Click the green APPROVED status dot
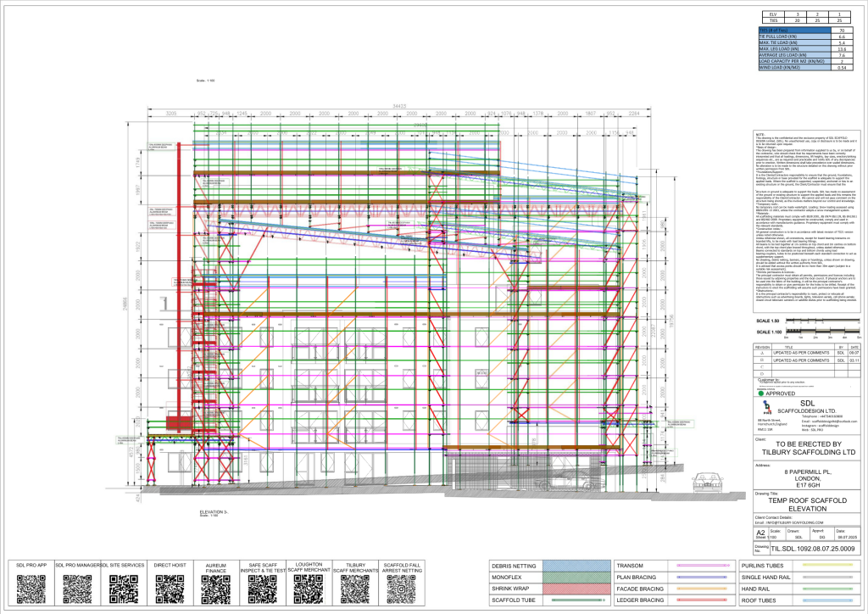Image resolution: width=868 pixels, height=614 pixels. point(761,394)
